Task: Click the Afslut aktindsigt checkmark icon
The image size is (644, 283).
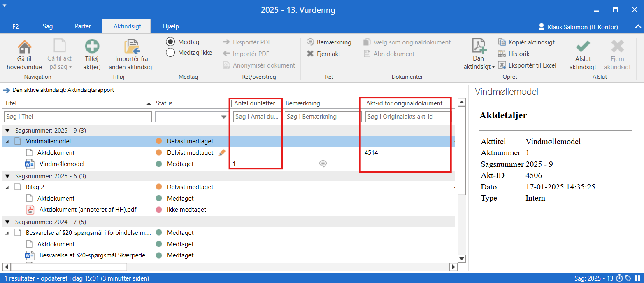Action: (583, 47)
